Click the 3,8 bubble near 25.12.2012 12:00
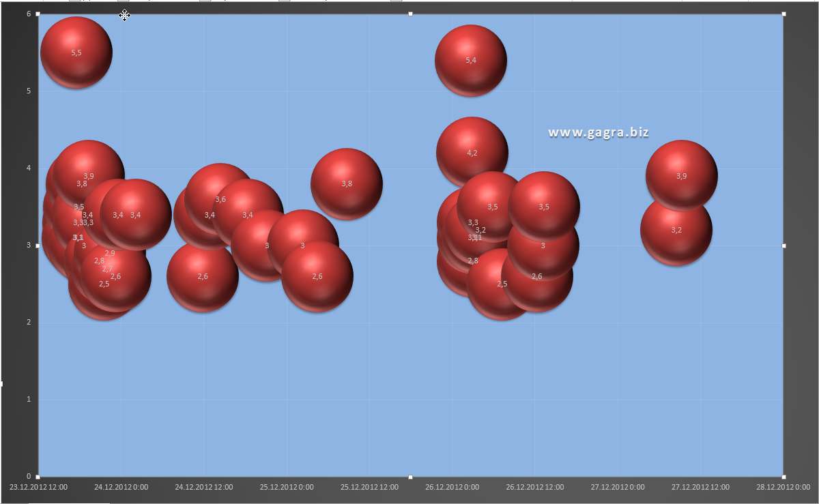Screen dimensions: 819x504 (x=347, y=183)
